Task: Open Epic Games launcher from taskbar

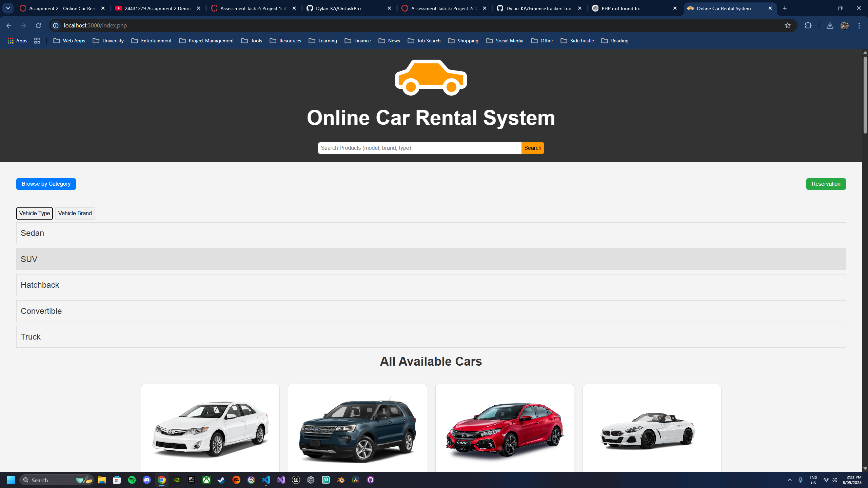Action: tap(192, 480)
